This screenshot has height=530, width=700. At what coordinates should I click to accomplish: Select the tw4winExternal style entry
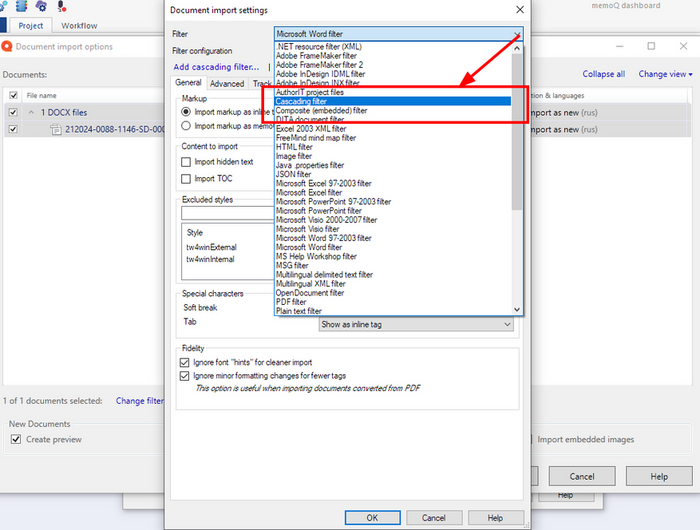click(x=211, y=247)
